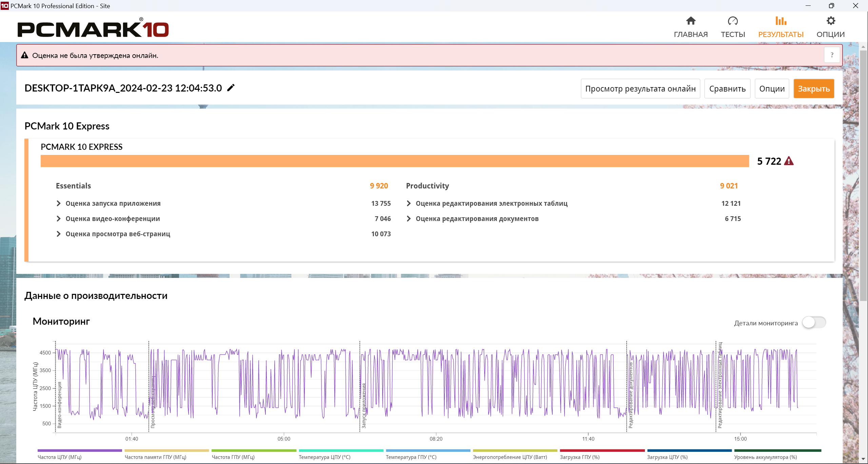
Task: Click the Productivity score 9 021
Action: 729,186
